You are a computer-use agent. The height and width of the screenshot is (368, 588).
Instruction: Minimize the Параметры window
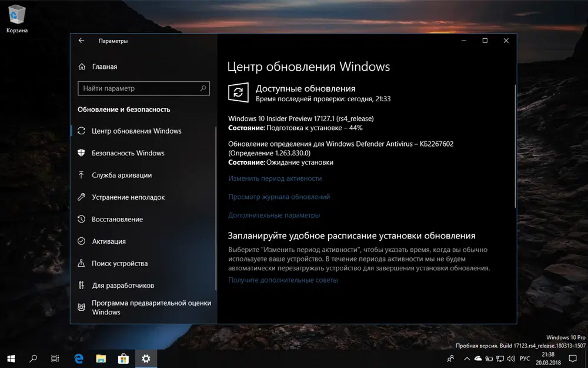464,41
